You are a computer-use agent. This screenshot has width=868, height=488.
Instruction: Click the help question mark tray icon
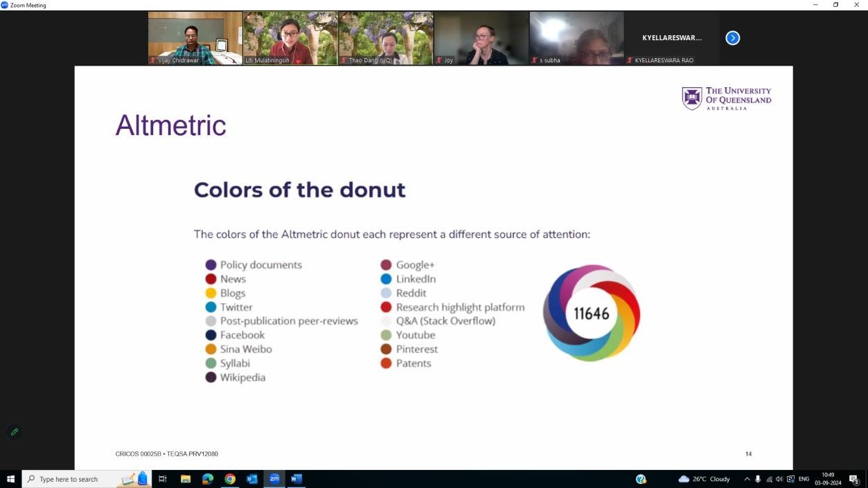tap(641, 479)
